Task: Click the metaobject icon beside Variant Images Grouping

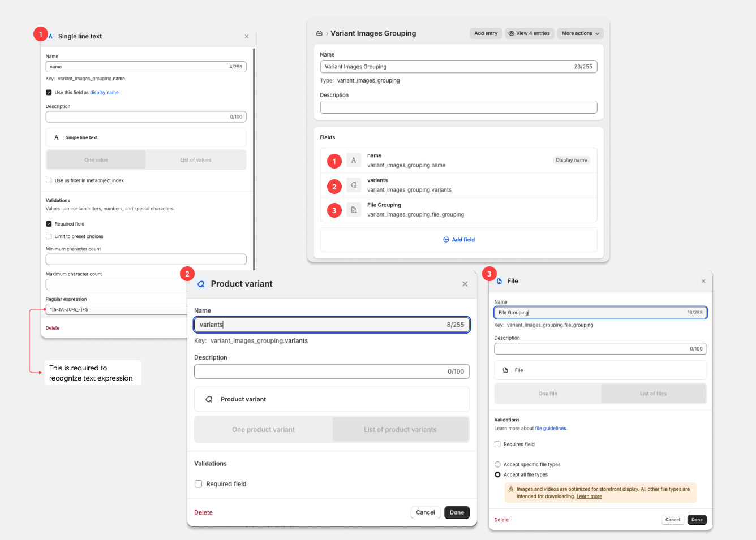Action: click(x=319, y=34)
